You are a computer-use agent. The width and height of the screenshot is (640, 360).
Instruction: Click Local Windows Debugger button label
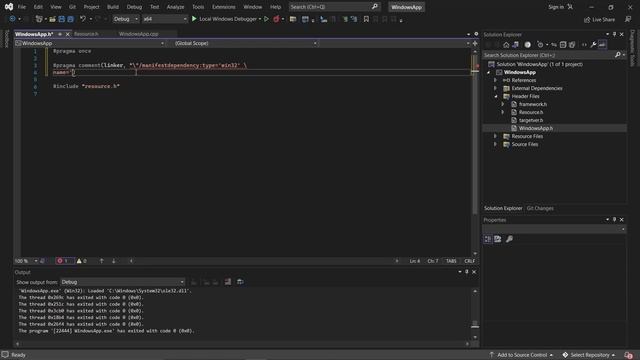228,19
